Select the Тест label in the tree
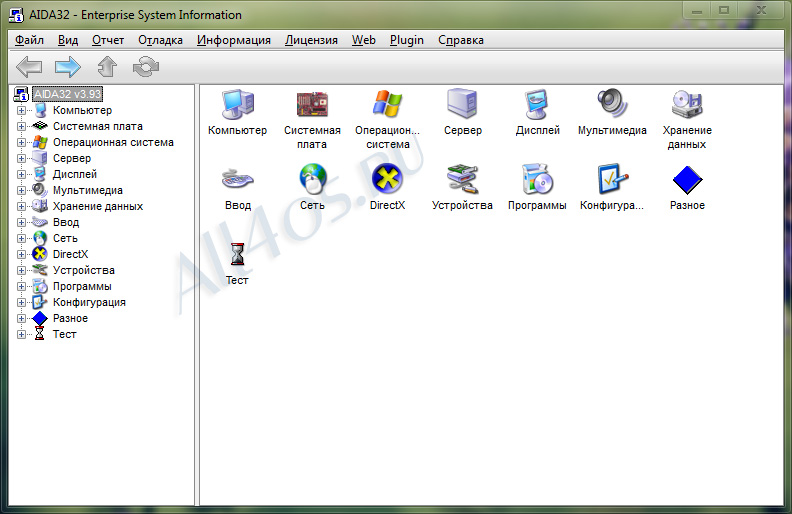 tap(64, 334)
